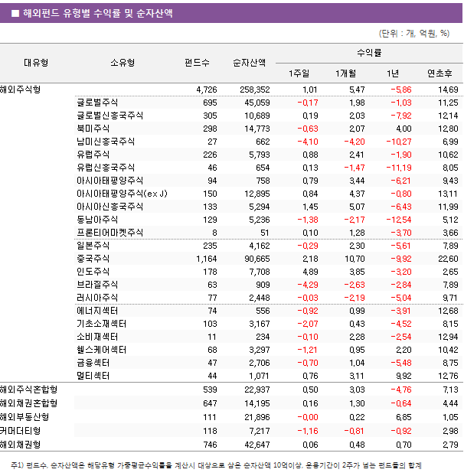This screenshot has width=464, height=476.
Task: Select the '금융섹터' row label
Action: (93, 363)
